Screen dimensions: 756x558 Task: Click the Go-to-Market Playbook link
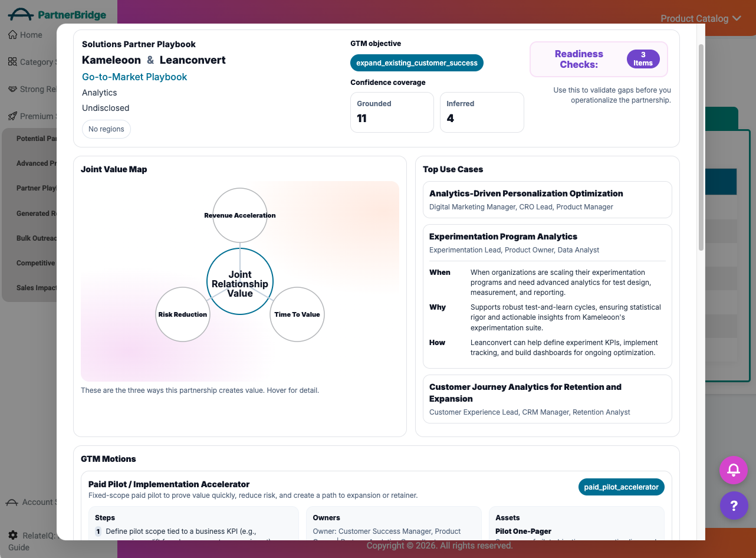click(134, 77)
